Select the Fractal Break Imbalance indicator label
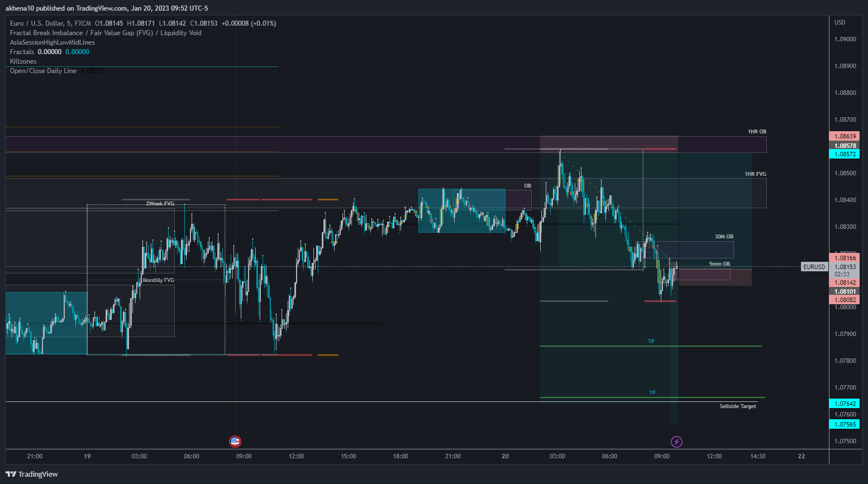 click(x=106, y=33)
